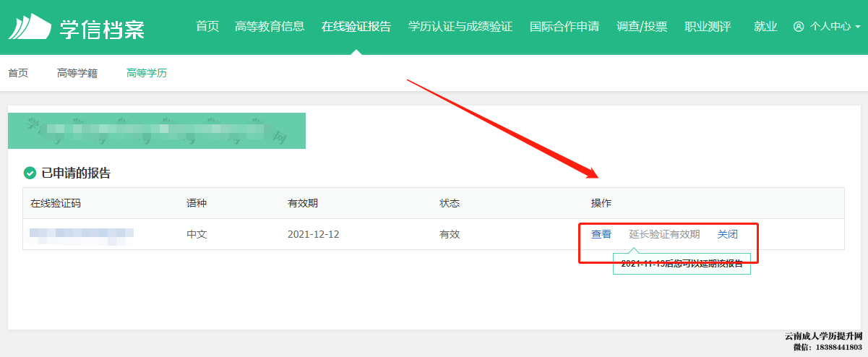Open 就业 menu item
The width and height of the screenshot is (868, 357).
tap(765, 27)
